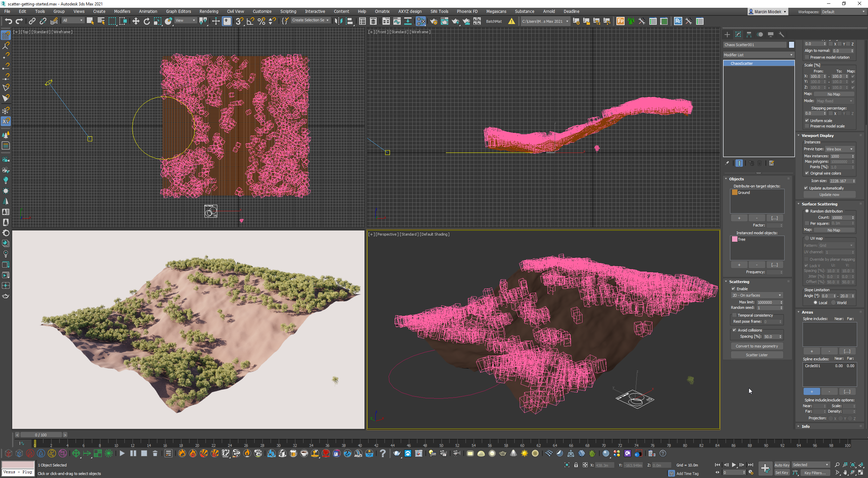Toggle Preserve model rotation checkbox

tap(807, 57)
